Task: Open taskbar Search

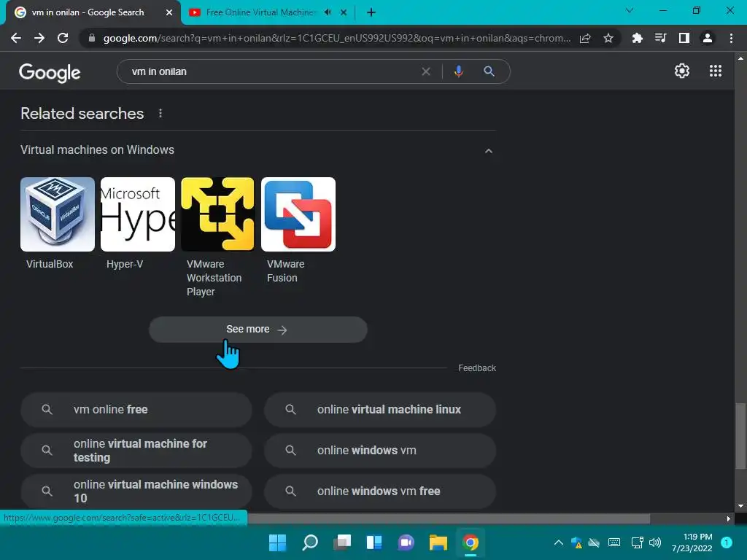Action: tap(309, 542)
